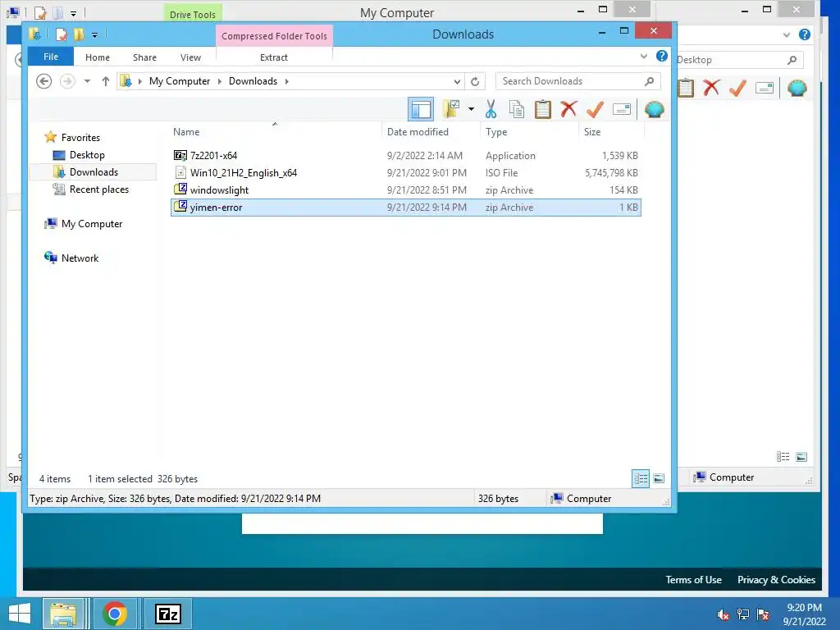Open Quick Access Toolbar dropdown in My Computer window
840x630 pixels.
(73, 13)
